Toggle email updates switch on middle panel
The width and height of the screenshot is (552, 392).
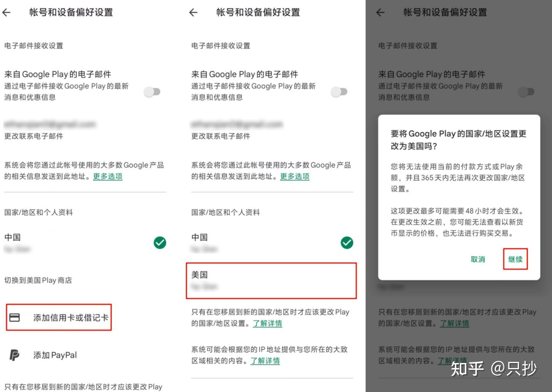pos(339,92)
